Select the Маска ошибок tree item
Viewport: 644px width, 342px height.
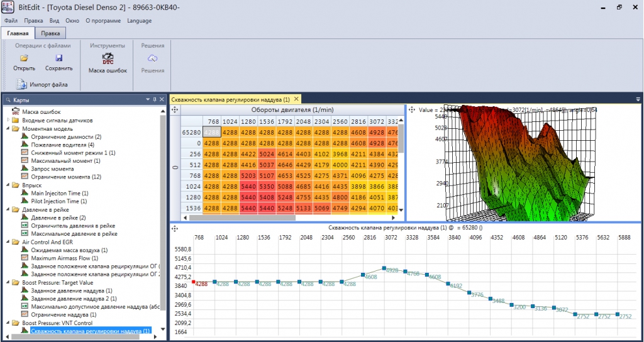(x=42, y=111)
